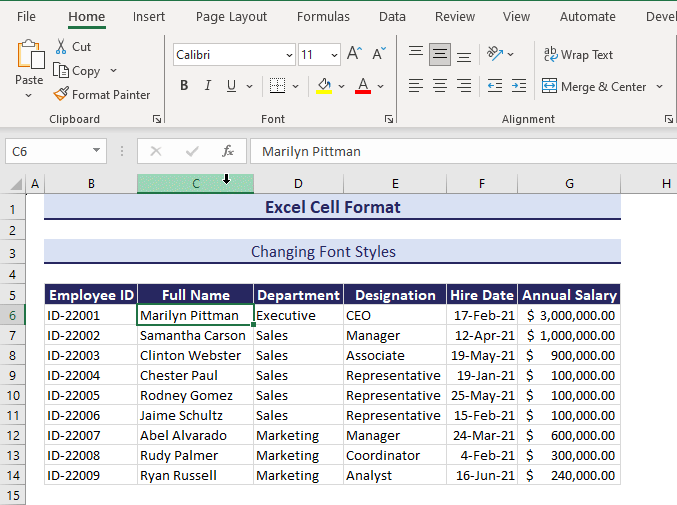
Task: Expand the Name Box dropdown arrow
Action: coord(97,151)
